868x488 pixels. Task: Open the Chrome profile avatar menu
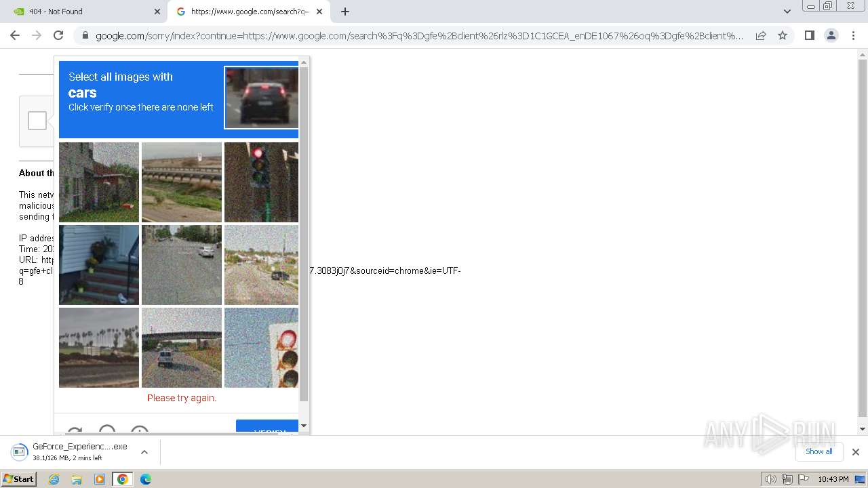point(831,35)
